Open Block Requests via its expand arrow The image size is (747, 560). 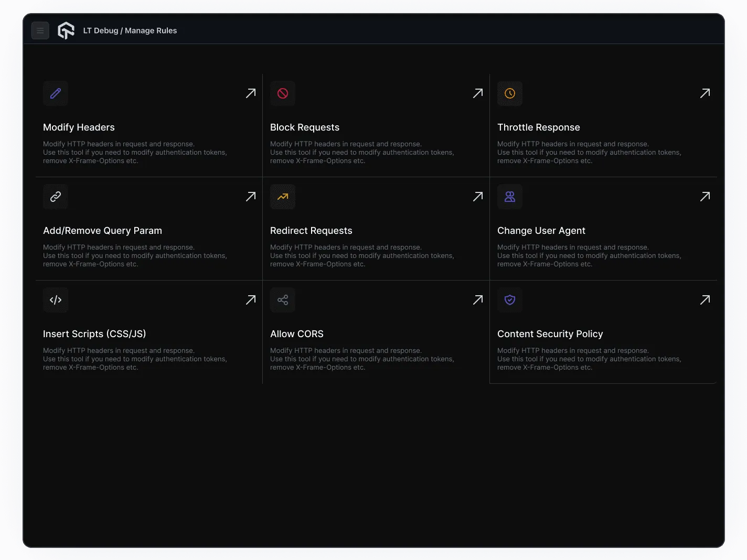(477, 93)
